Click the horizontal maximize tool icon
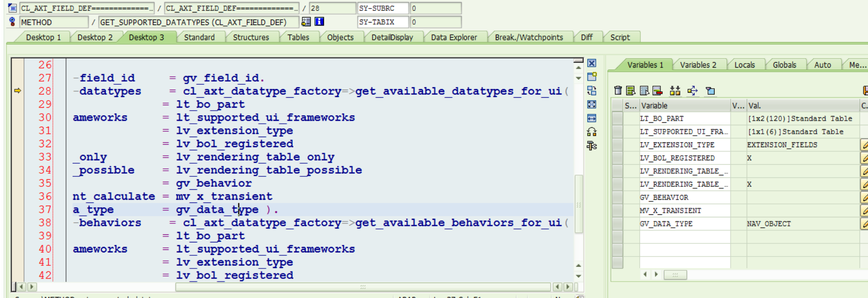The height and width of the screenshot is (298, 868). (592, 118)
